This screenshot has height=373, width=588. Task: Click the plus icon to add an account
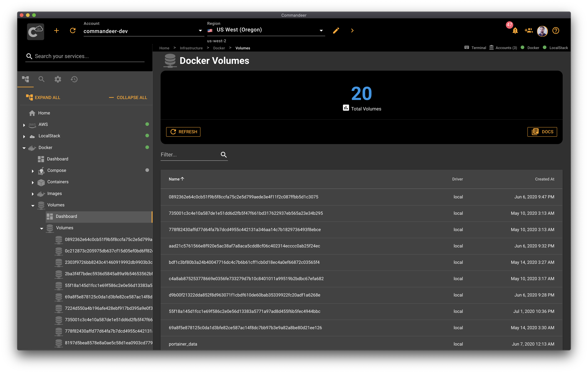[56, 31]
